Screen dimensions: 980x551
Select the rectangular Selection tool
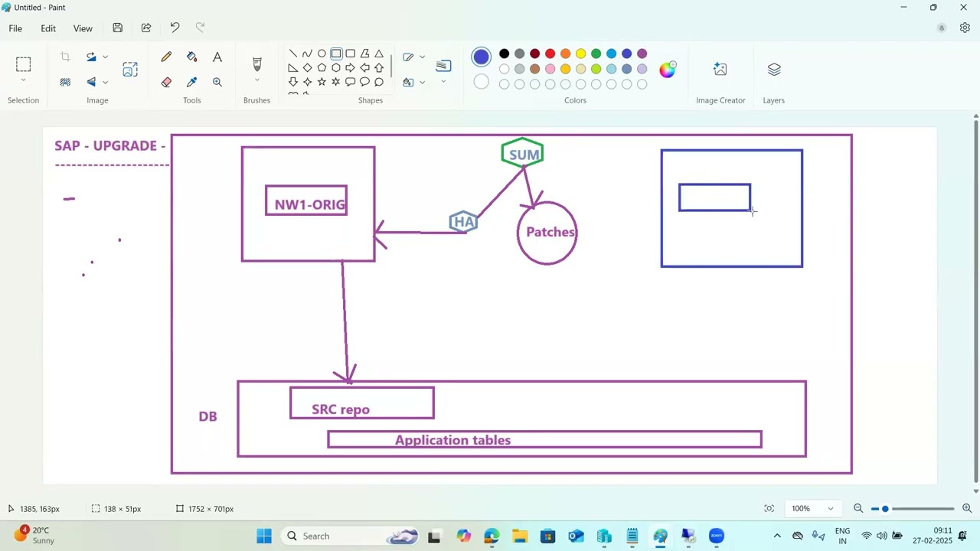coord(23,64)
